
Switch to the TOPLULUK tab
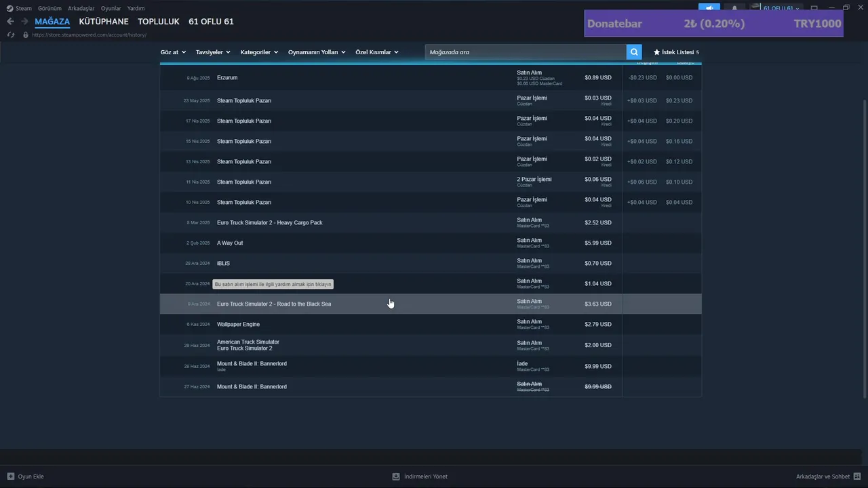click(x=159, y=22)
